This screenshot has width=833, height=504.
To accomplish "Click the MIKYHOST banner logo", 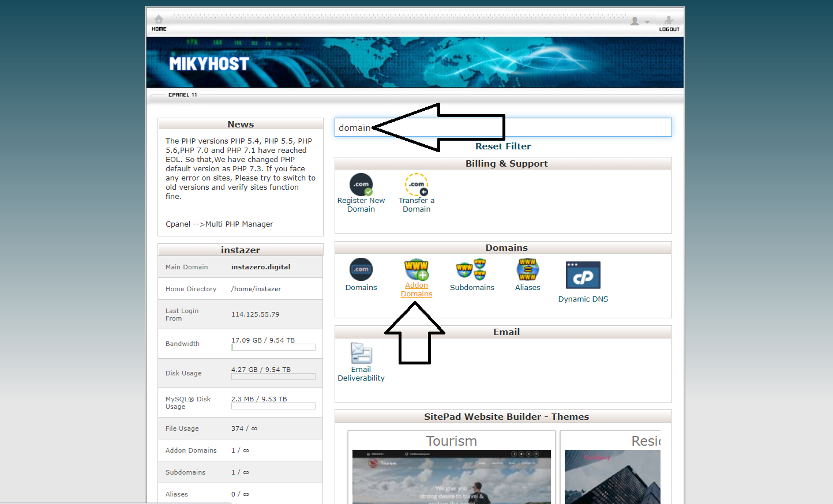I will (209, 63).
